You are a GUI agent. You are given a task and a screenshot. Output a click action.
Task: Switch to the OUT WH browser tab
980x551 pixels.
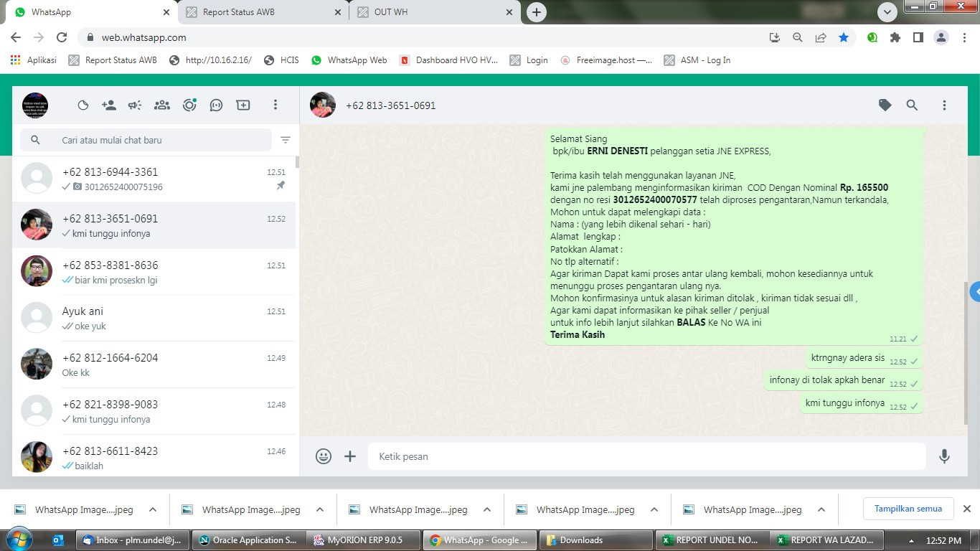tap(434, 12)
